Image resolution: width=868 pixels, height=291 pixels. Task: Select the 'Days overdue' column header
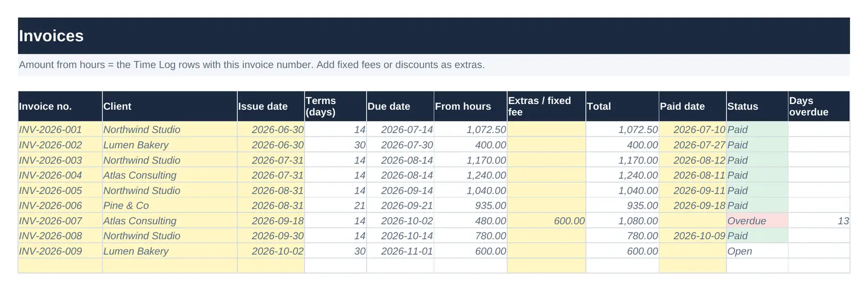click(x=819, y=106)
